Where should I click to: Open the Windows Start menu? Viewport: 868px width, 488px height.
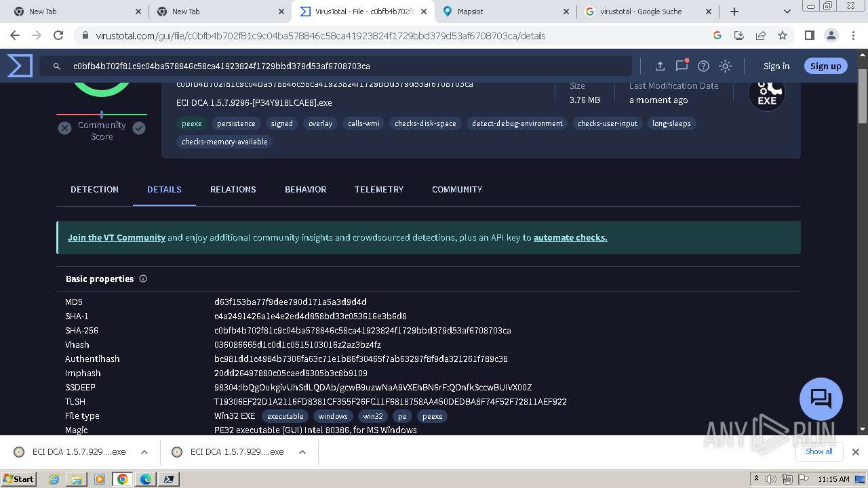coord(19,479)
